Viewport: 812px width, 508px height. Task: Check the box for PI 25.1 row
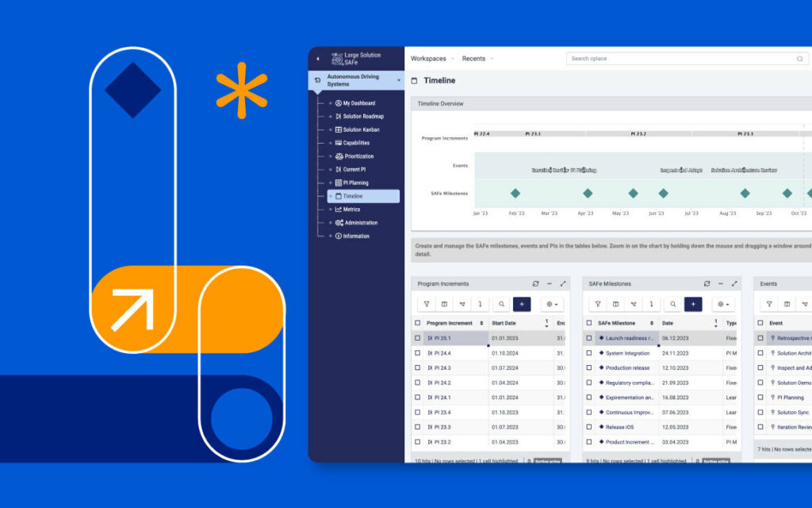(418, 338)
